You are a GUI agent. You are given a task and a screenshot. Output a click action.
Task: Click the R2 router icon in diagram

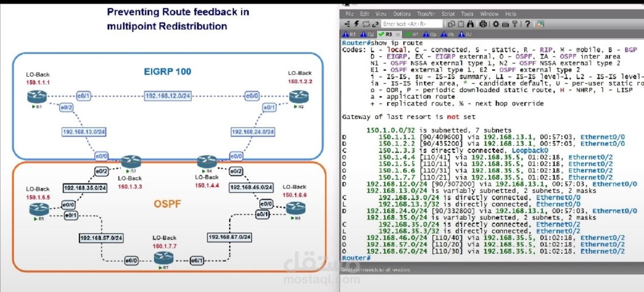pos(299,97)
